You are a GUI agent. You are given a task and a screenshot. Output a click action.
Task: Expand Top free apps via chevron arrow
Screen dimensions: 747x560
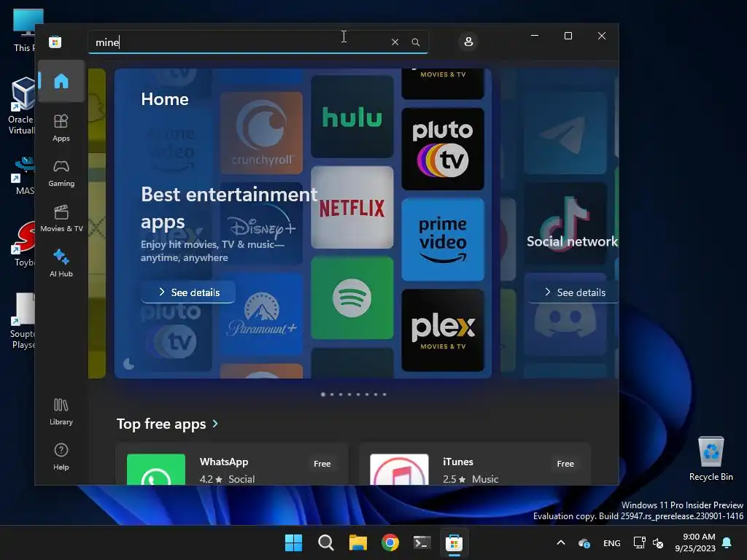pos(215,424)
